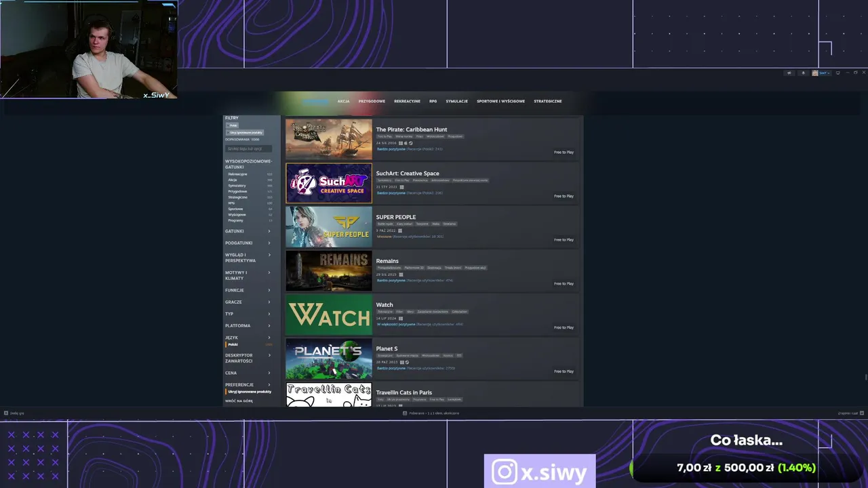Click the Travellin Cats in Paris title
The width and height of the screenshot is (868, 488).
404,392
